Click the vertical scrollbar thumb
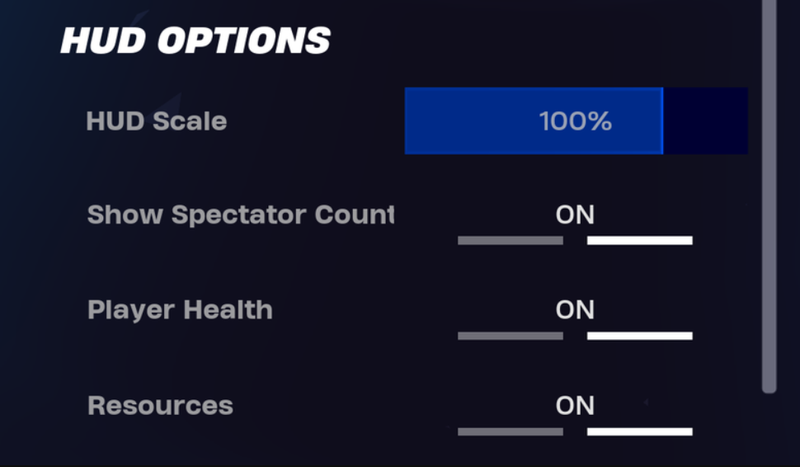The height and width of the screenshot is (467, 800). click(x=769, y=200)
